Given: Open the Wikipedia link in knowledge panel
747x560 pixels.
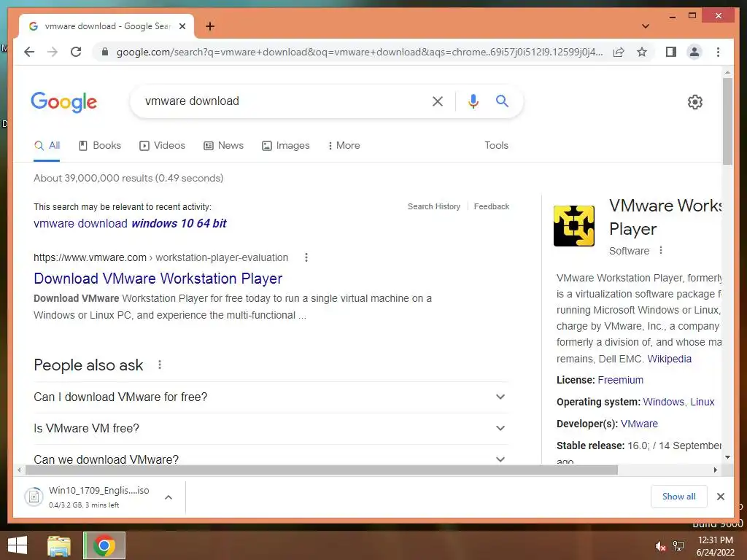Looking at the screenshot, I should [x=669, y=359].
